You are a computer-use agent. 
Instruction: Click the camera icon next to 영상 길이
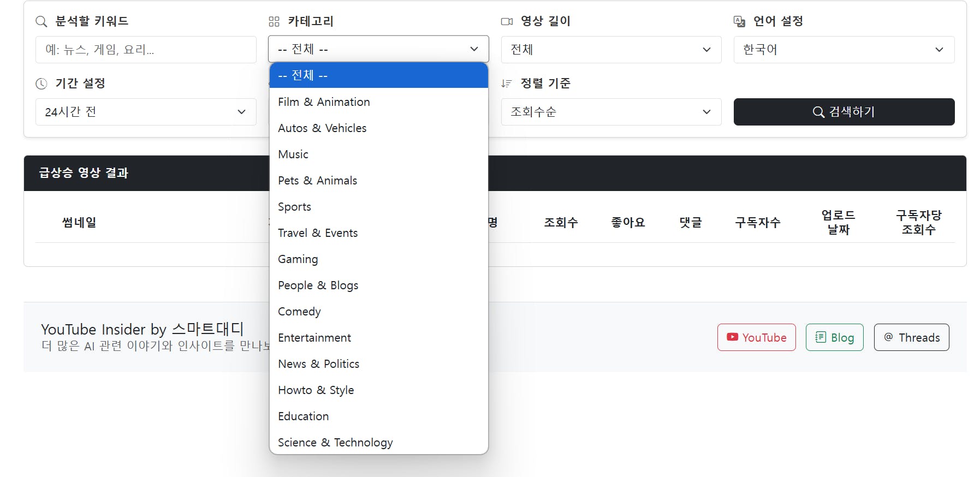[507, 22]
